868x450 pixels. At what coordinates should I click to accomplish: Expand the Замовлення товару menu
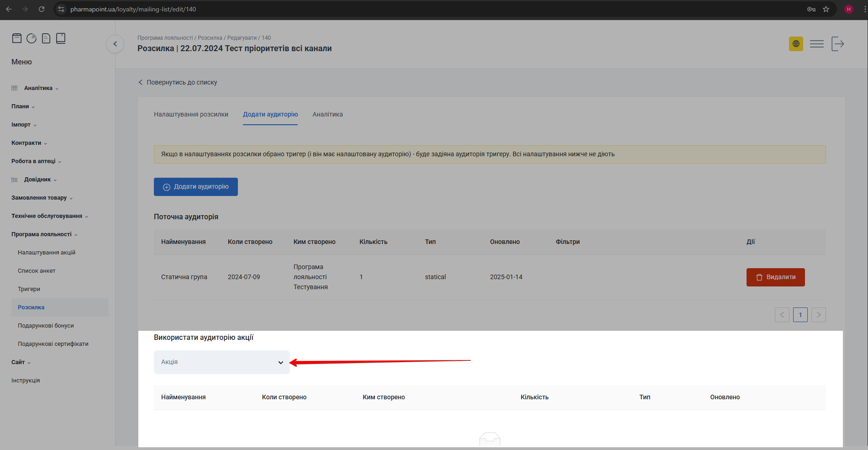42,198
